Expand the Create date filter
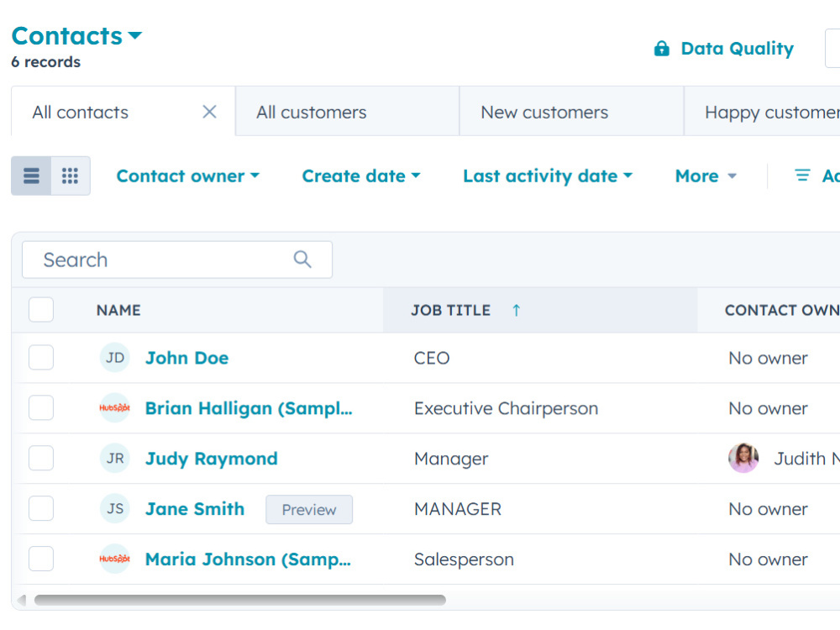The height and width of the screenshot is (630, 840). point(361,176)
